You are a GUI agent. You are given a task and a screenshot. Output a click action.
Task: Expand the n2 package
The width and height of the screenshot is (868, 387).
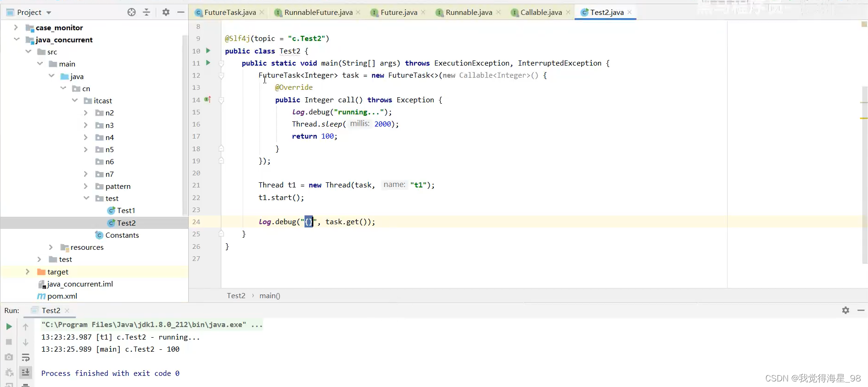click(x=86, y=113)
